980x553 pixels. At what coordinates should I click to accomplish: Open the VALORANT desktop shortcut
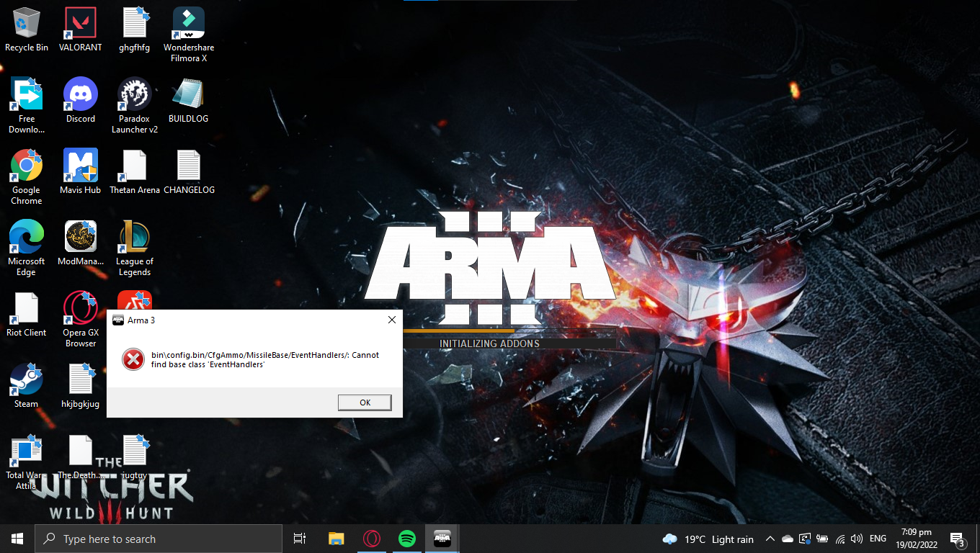click(x=80, y=24)
